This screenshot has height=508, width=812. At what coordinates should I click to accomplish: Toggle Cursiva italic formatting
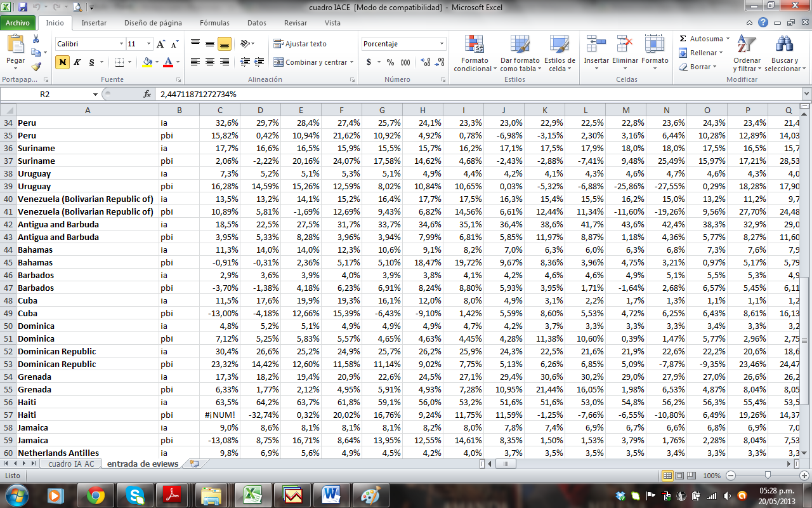pos(77,62)
